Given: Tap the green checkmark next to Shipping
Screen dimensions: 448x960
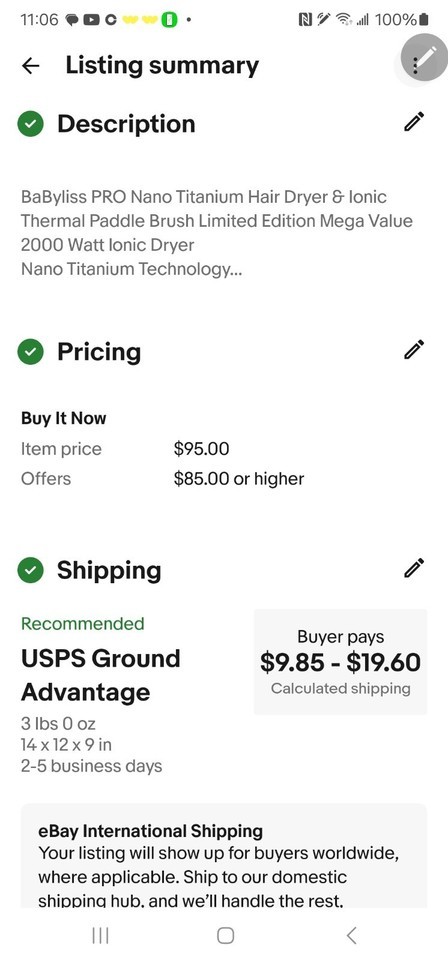Looking at the screenshot, I should click(x=31, y=571).
